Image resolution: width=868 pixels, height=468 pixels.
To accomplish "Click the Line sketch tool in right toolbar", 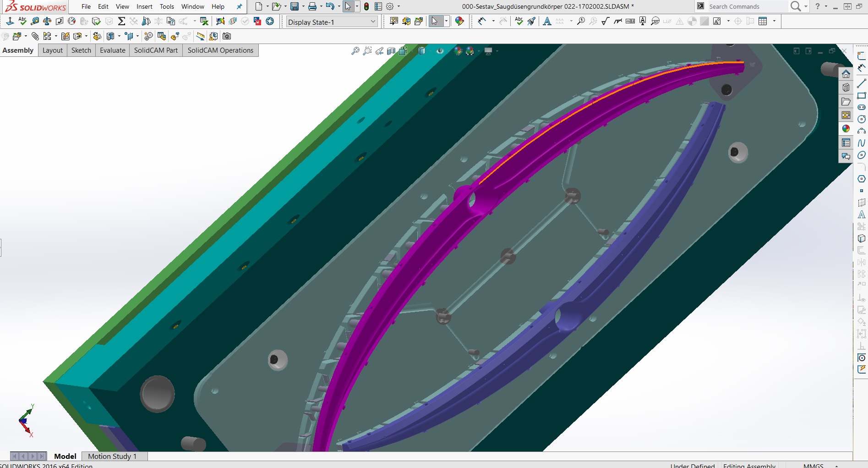I will click(x=862, y=83).
